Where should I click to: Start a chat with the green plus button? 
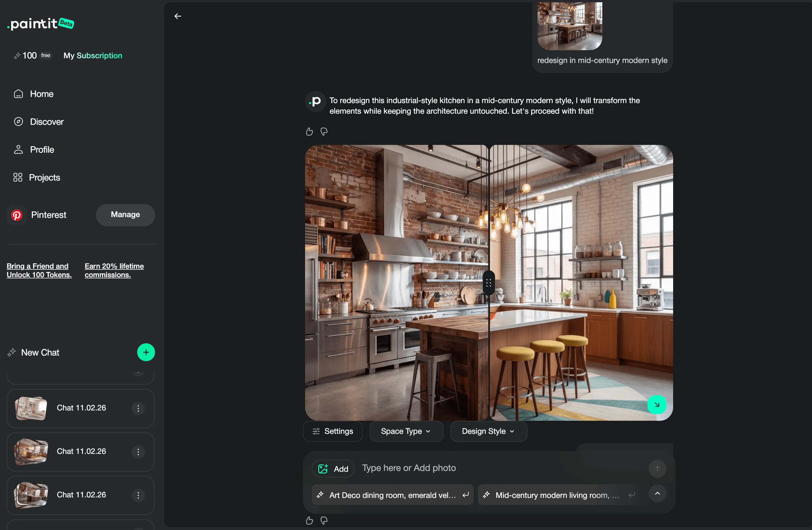(x=146, y=352)
